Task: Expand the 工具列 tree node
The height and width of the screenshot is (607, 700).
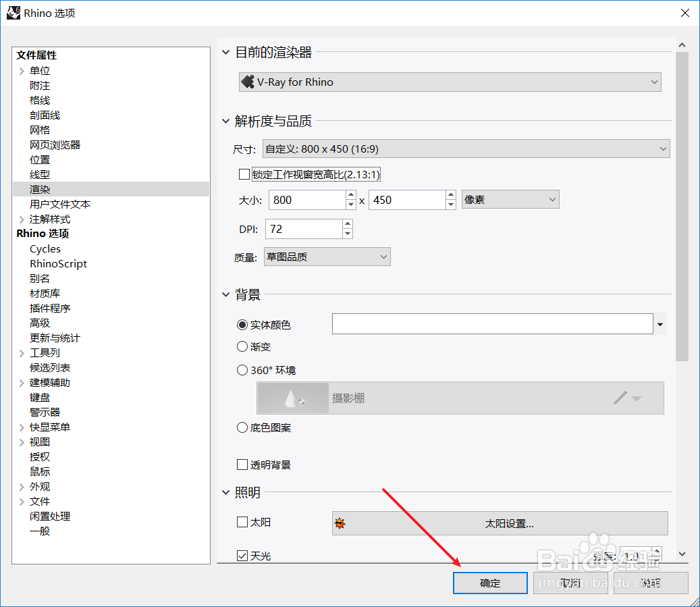Action: [x=22, y=353]
